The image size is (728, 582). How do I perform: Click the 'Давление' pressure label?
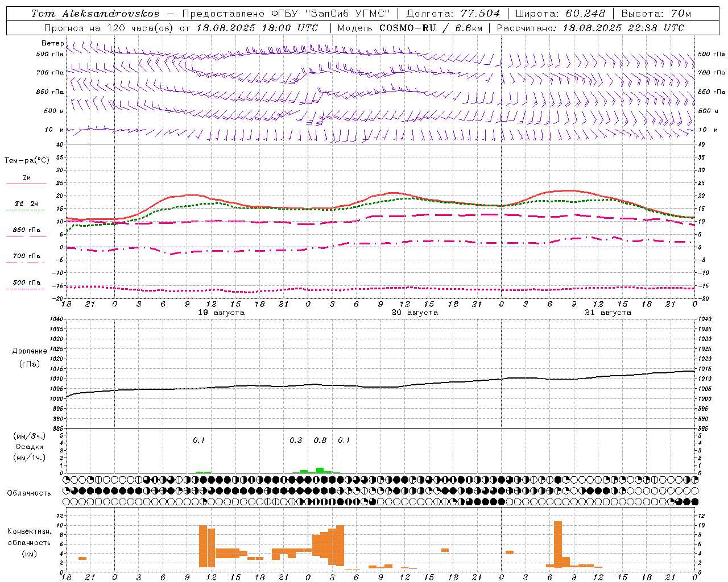point(30,351)
